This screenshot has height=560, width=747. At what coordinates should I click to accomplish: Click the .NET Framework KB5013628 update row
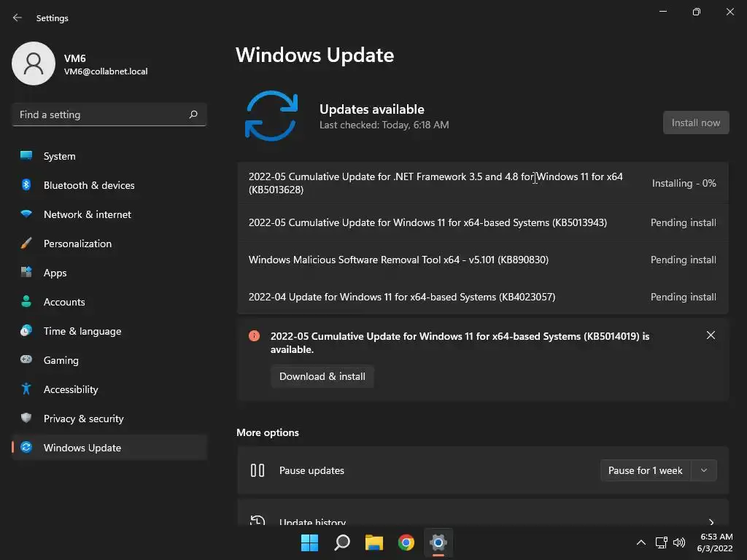483,183
